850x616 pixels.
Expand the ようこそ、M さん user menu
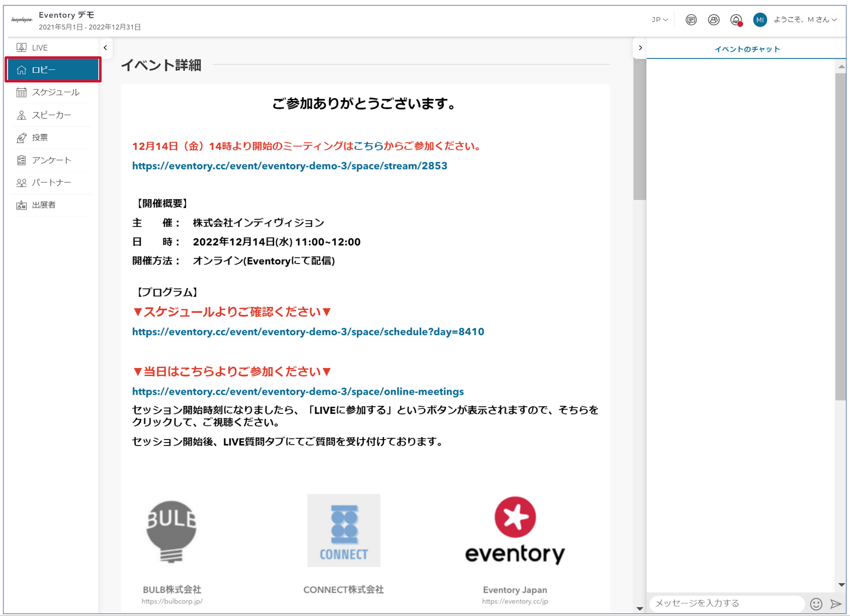[x=805, y=20]
